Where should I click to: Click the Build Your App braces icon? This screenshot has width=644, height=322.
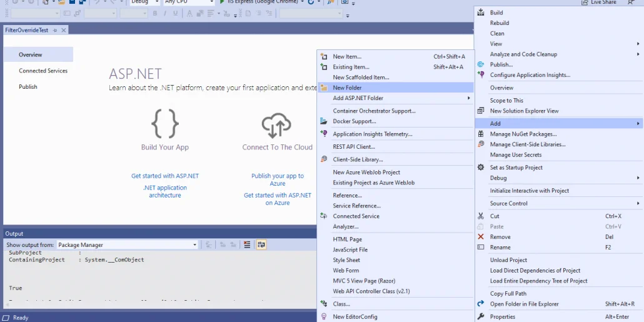165,124
